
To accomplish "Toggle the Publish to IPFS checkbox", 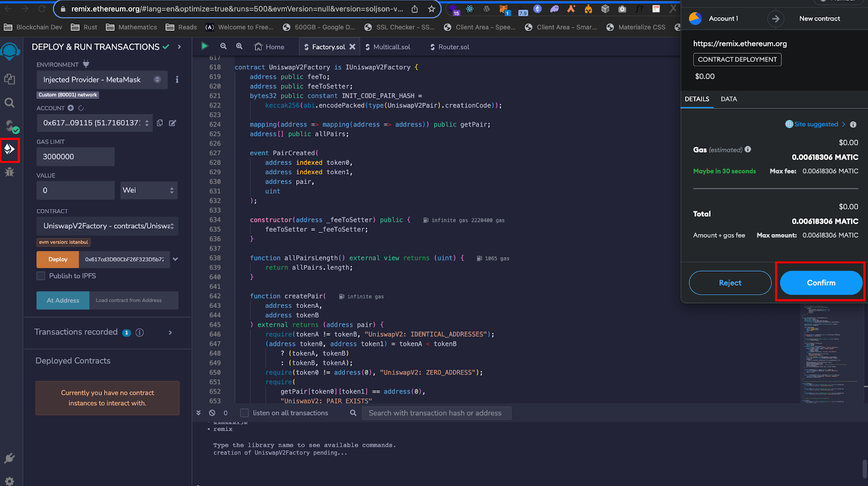I will tap(41, 276).
